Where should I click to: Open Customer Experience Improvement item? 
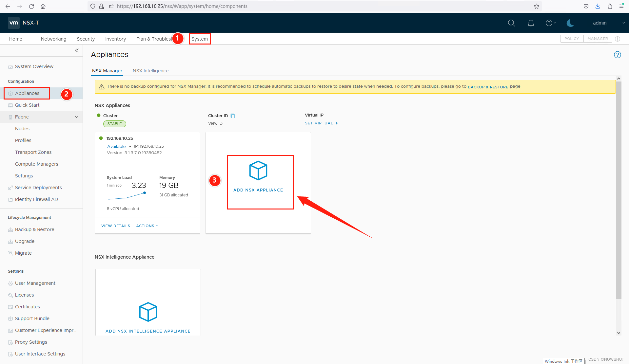point(46,330)
